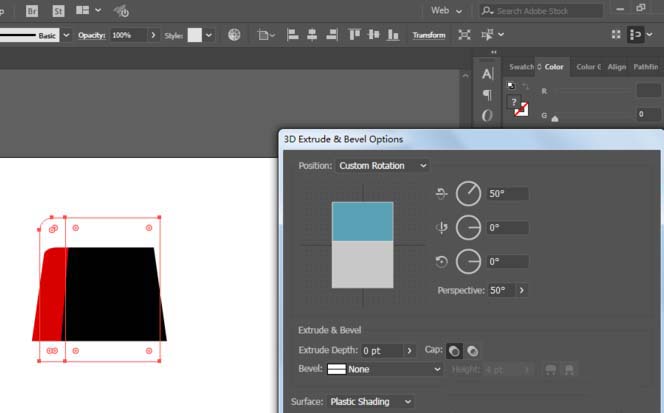Open the Position Custom Rotation dropdown
This screenshot has width=664, height=413.
382,166
